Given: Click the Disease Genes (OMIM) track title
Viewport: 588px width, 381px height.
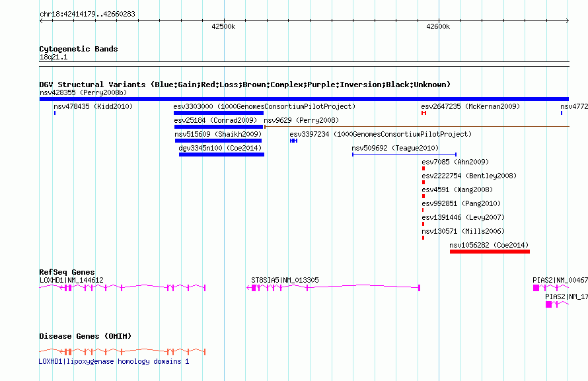Looking at the screenshot, I should 85,336.
